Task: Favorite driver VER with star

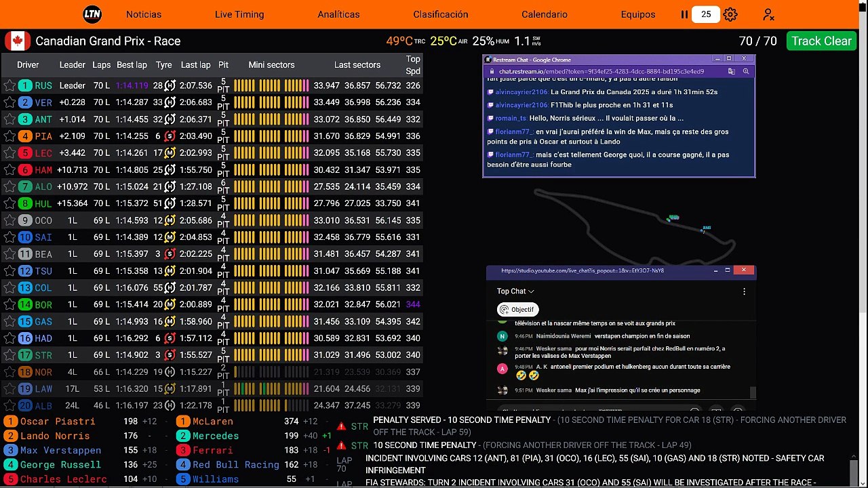Action: (9, 102)
